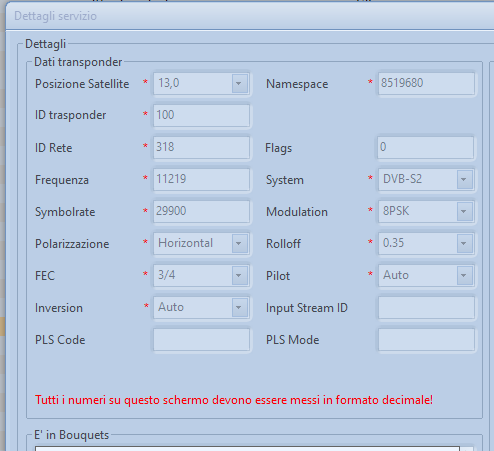Click the Rolloff label

pos(283,244)
